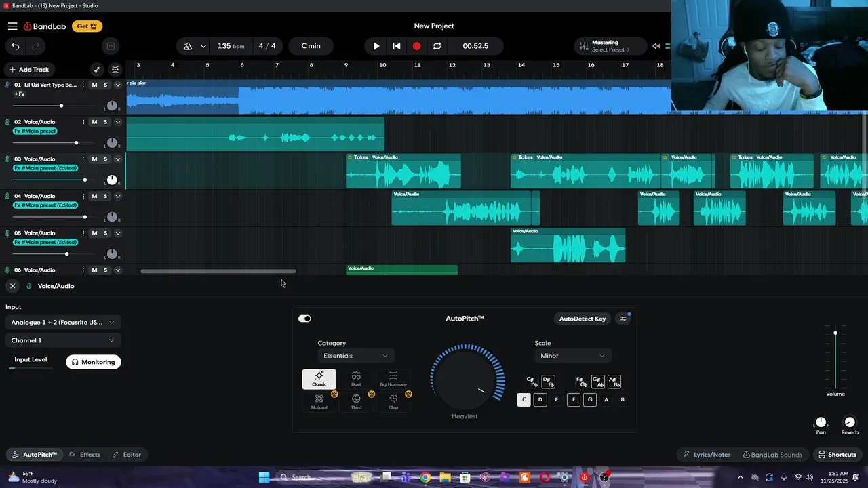
Task: Open three-dot menu for track 01
Action: coord(83,85)
